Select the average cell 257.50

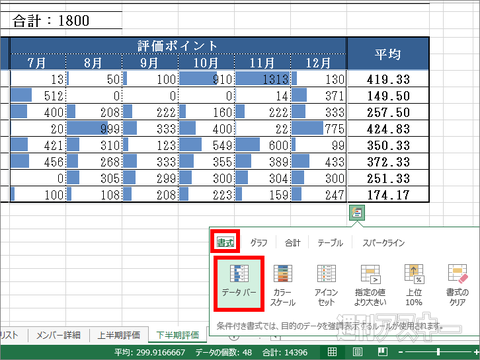388,112
